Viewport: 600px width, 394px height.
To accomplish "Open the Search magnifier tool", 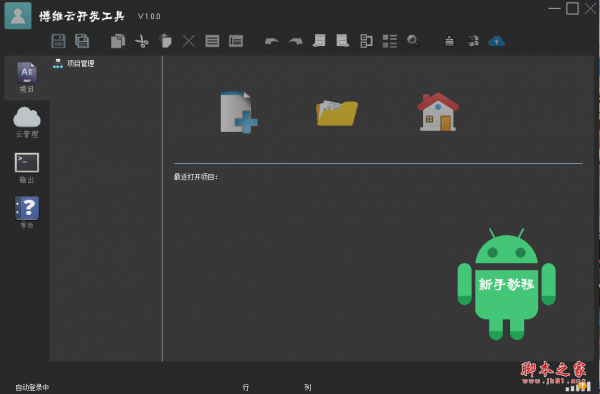I will (x=413, y=41).
